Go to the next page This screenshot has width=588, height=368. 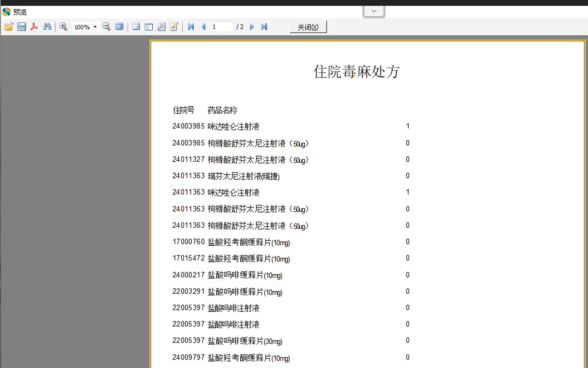pyautogui.click(x=252, y=27)
